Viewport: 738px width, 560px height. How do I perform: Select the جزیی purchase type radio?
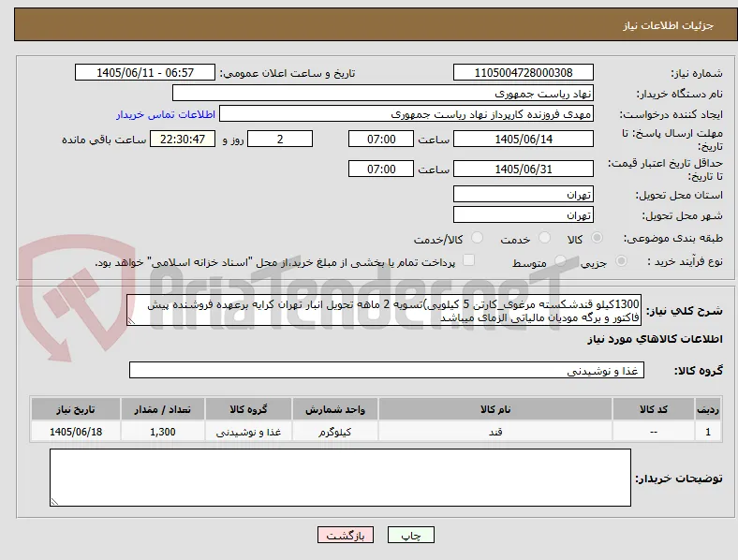(621, 260)
